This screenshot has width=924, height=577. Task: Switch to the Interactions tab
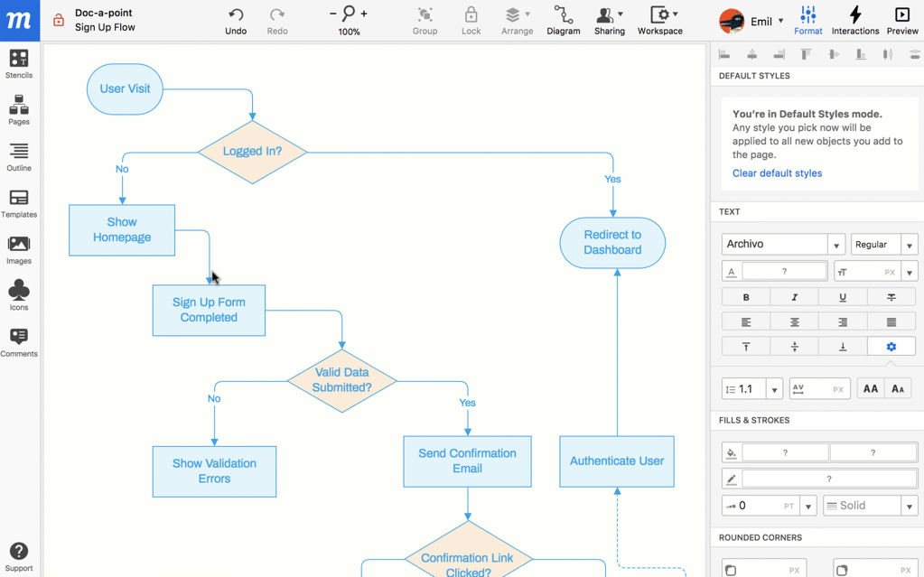(x=854, y=20)
